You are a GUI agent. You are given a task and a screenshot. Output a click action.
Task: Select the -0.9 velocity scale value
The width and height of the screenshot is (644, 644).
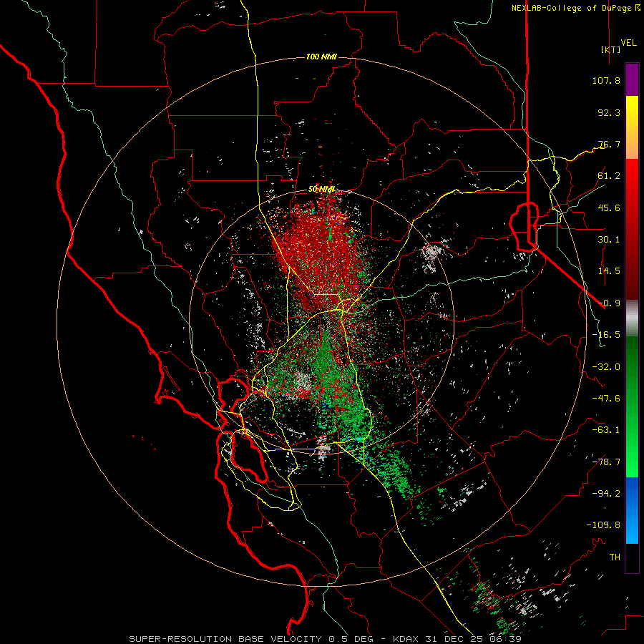609,303
